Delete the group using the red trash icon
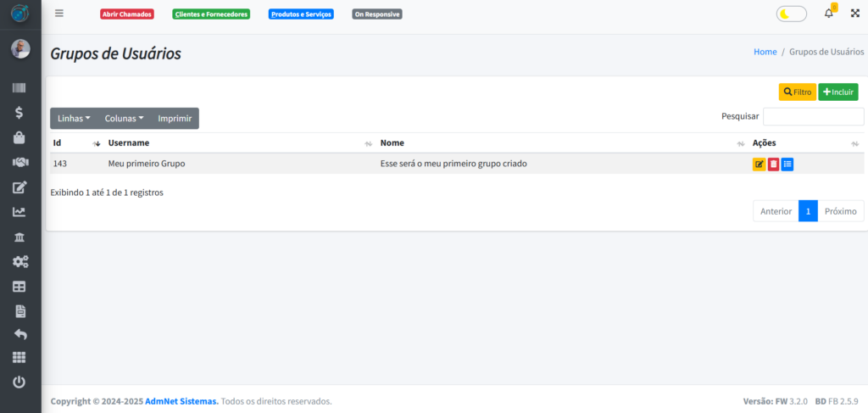 pos(773,165)
